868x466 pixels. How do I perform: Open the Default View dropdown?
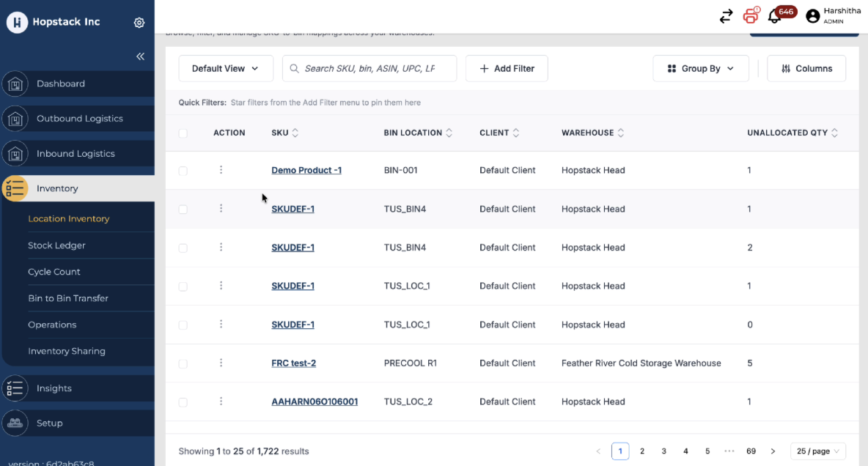(226, 69)
